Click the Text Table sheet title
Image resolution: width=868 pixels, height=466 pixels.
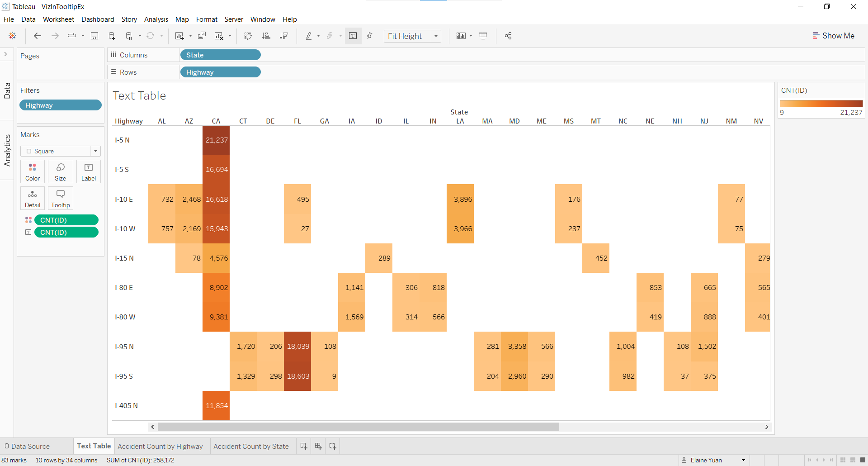139,95
